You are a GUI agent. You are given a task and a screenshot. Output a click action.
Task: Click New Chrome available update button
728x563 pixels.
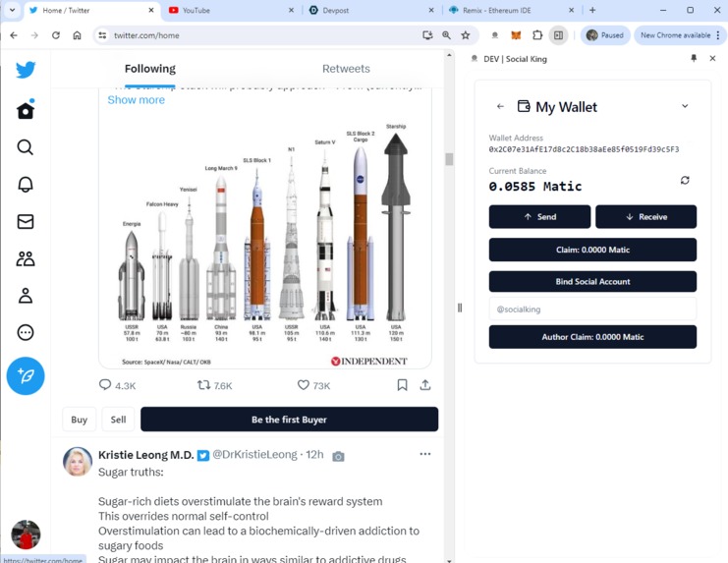coord(676,35)
